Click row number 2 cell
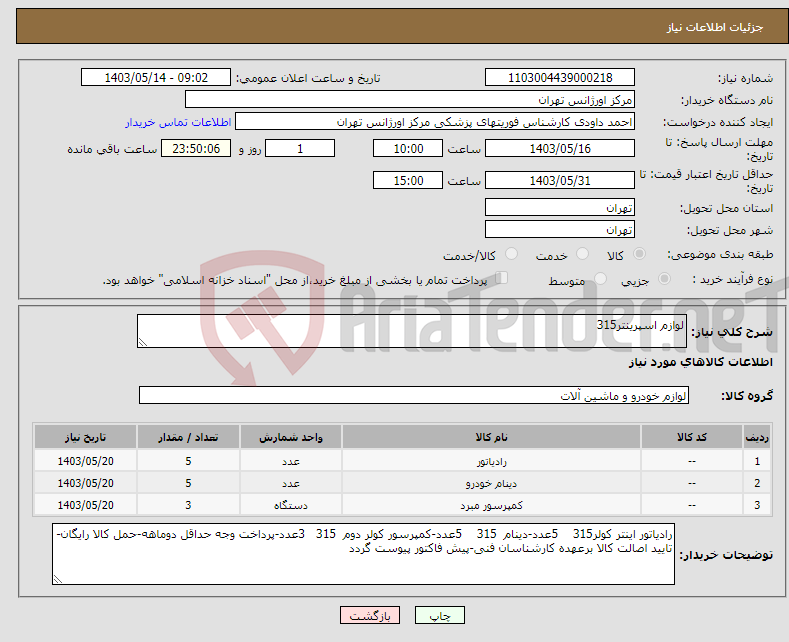 tap(757, 483)
